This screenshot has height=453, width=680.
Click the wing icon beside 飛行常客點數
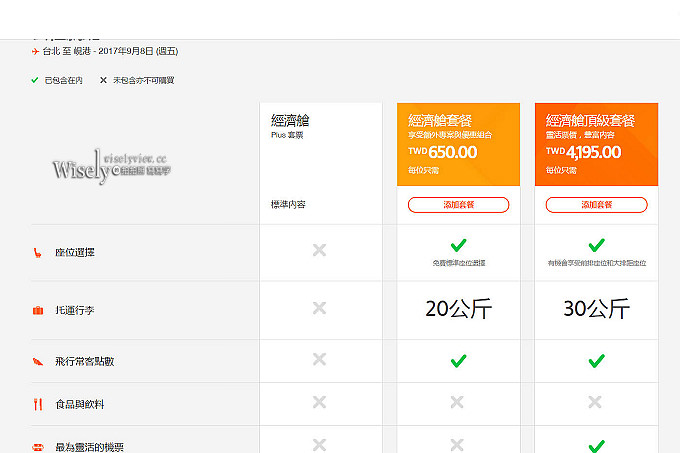(x=38, y=362)
